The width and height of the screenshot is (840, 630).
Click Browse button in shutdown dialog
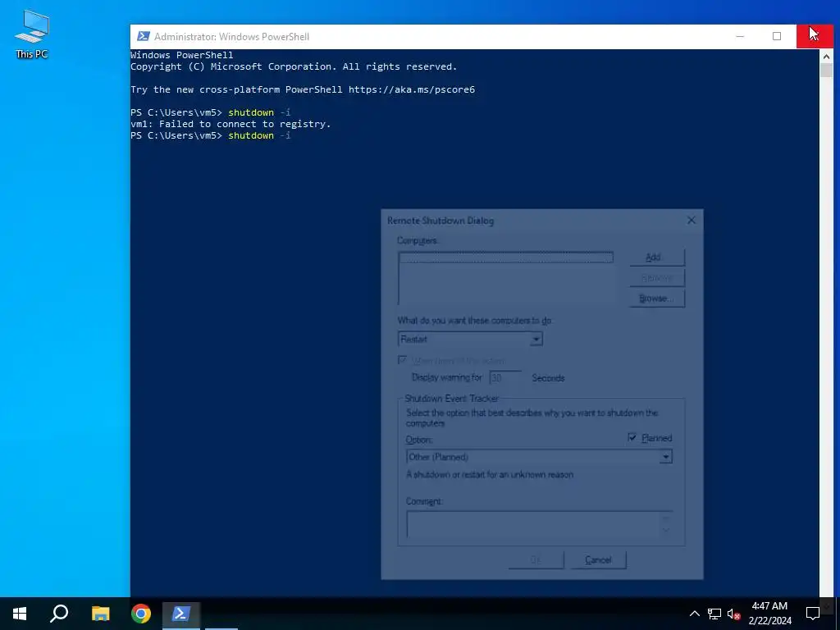(x=657, y=299)
